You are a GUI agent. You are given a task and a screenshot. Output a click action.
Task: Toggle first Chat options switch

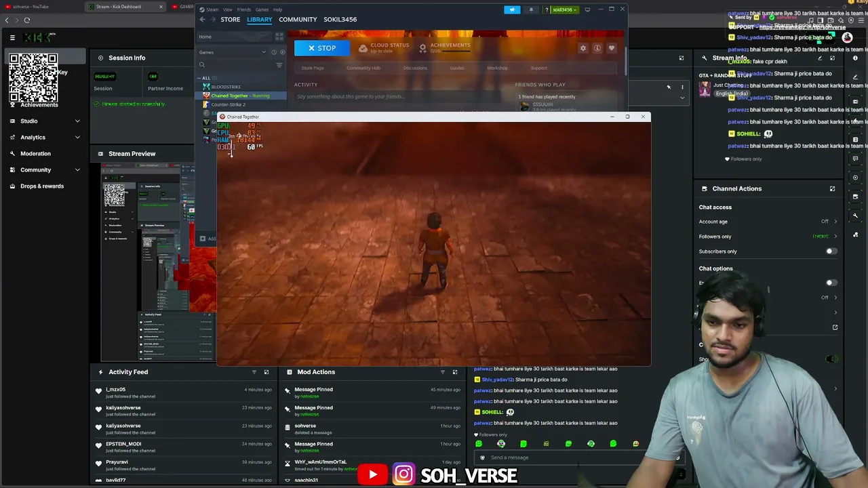tap(831, 283)
